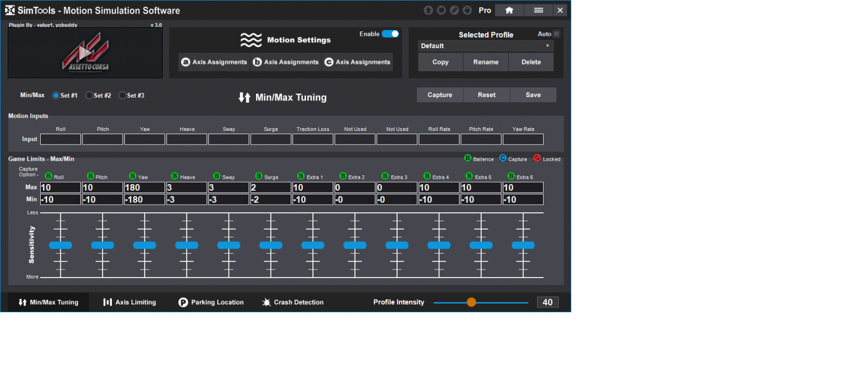Click the Yaw Max value field
Image resolution: width=868 pixels, height=384 pixels.
(x=144, y=187)
